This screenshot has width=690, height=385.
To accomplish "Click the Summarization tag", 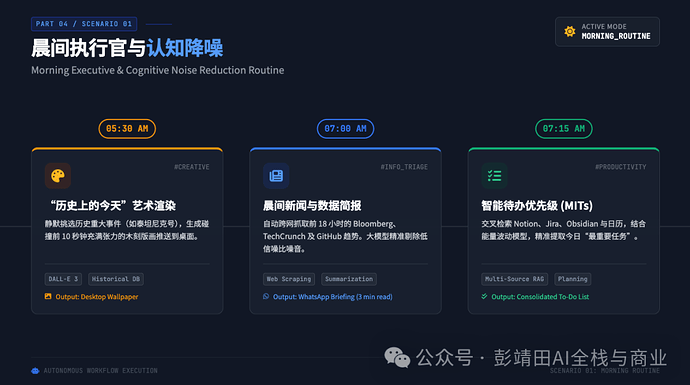I will pyautogui.click(x=349, y=279).
